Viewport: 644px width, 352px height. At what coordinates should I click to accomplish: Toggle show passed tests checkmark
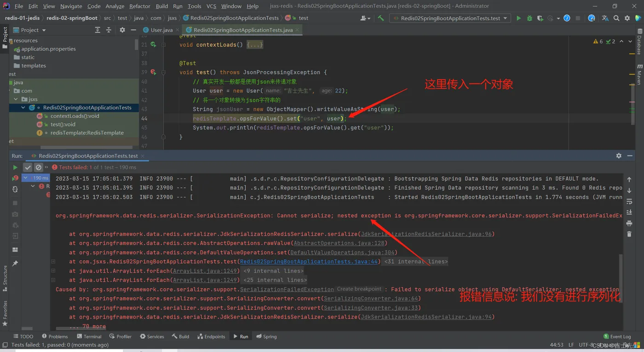click(x=28, y=167)
